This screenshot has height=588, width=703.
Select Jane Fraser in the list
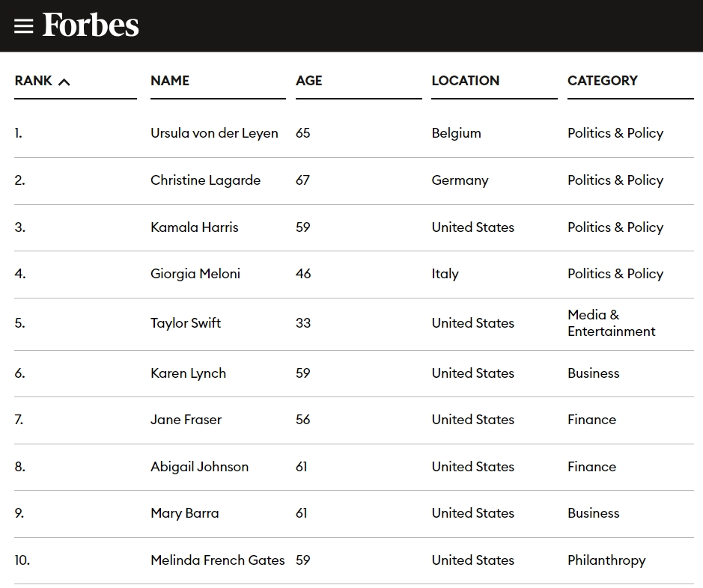click(x=186, y=420)
